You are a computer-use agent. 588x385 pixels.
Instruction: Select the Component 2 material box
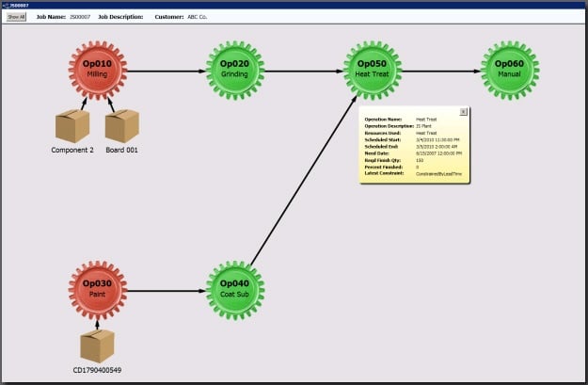(x=72, y=126)
